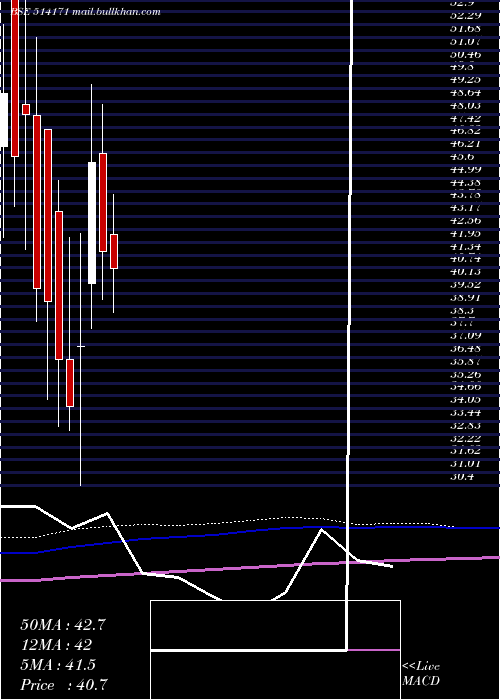The image size is (500, 700).
Task: Click the 37.09 price axis label
Action: coord(465,336)
